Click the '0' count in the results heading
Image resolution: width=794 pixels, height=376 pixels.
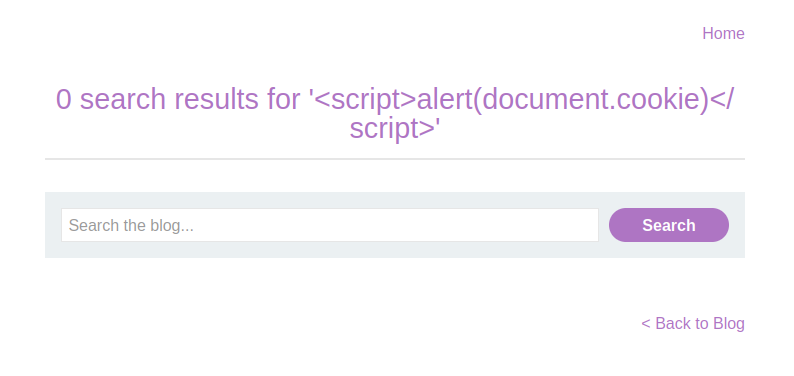click(x=63, y=99)
